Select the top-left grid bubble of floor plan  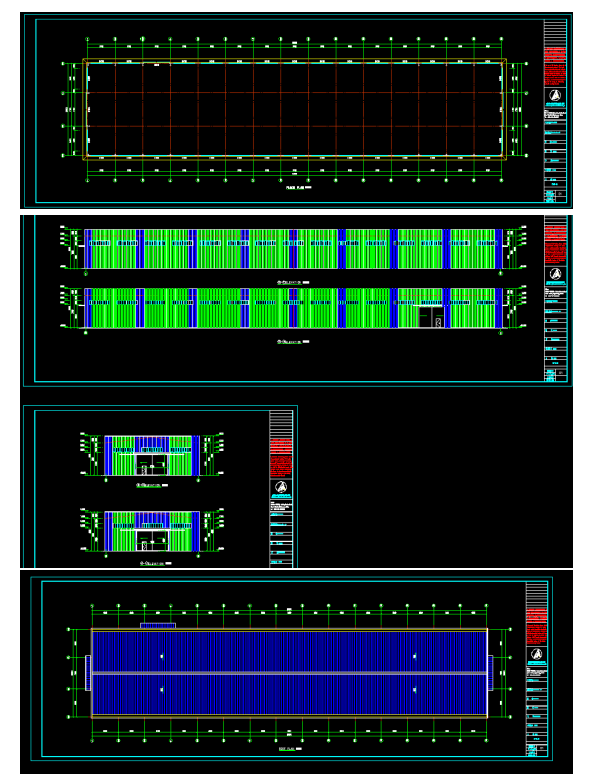coord(87,39)
